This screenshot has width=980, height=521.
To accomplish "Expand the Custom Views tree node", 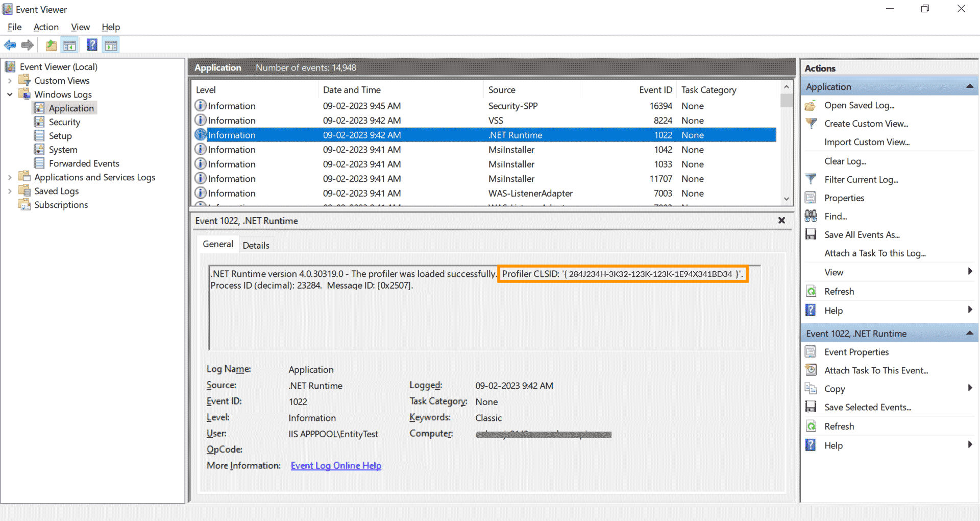I will click(x=10, y=81).
